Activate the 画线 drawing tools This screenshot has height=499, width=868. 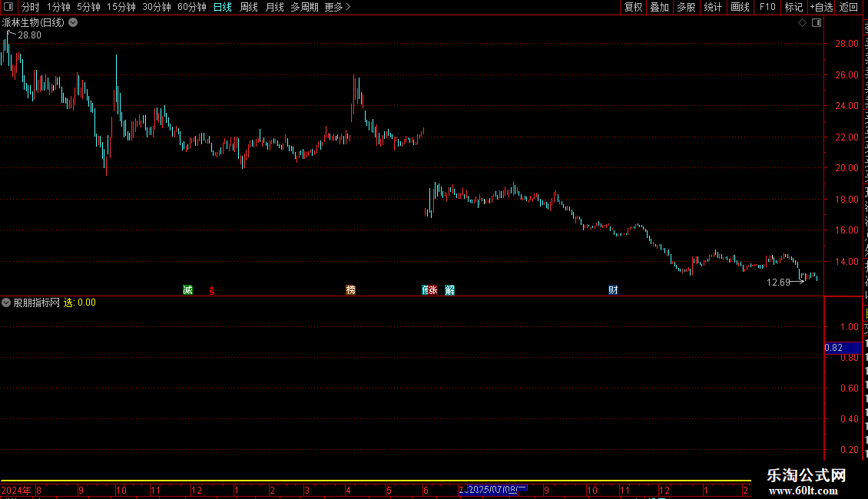pos(740,7)
